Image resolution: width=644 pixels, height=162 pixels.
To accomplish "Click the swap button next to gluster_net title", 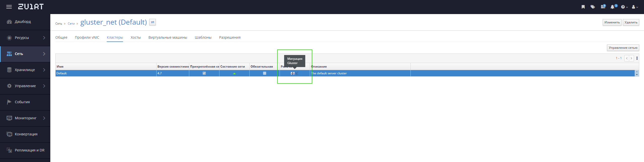I will pyautogui.click(x=153, y=22).
